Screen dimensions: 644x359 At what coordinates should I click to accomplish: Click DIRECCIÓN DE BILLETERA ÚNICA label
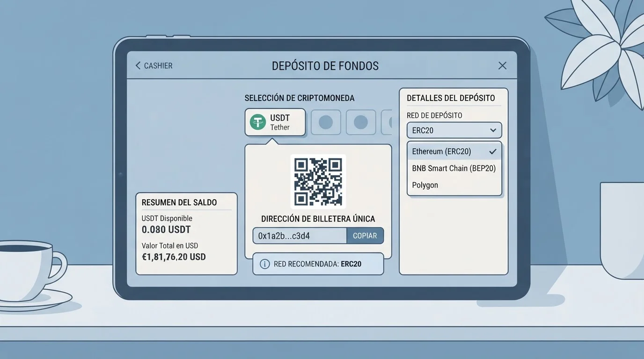pos(318,219)
